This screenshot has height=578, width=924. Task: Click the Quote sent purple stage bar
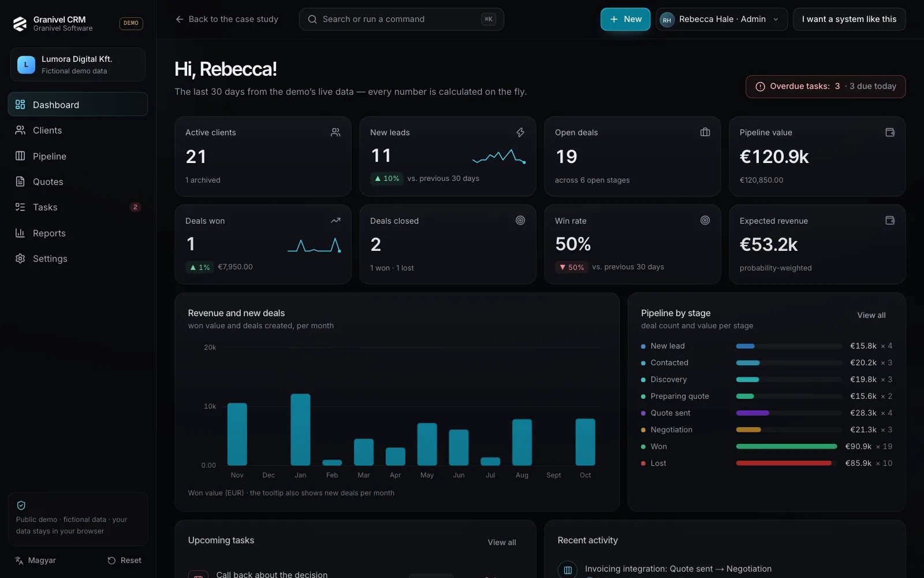752,413
